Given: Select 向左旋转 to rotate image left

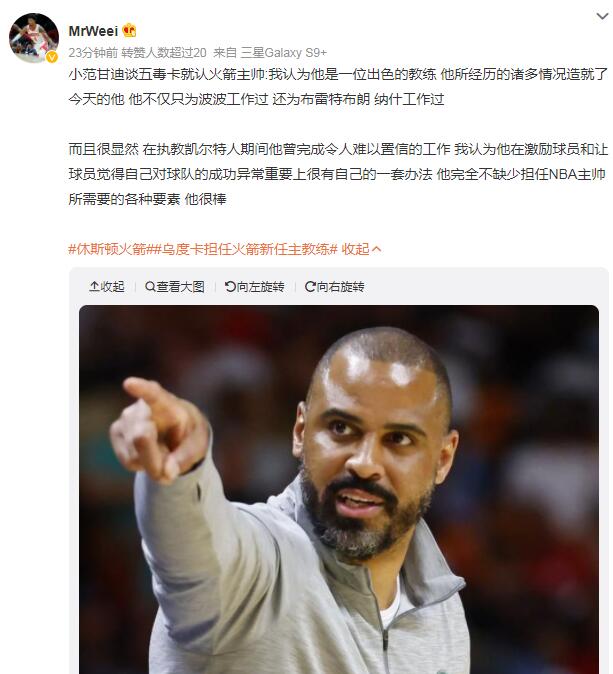Looking at the screenshot, I should (x=254, y=286).
